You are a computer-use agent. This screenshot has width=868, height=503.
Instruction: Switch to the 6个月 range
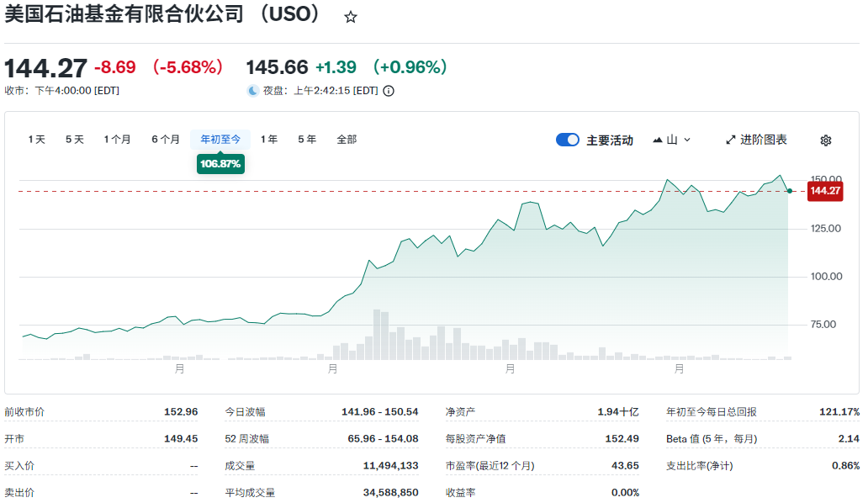click(x=166, y=140)
